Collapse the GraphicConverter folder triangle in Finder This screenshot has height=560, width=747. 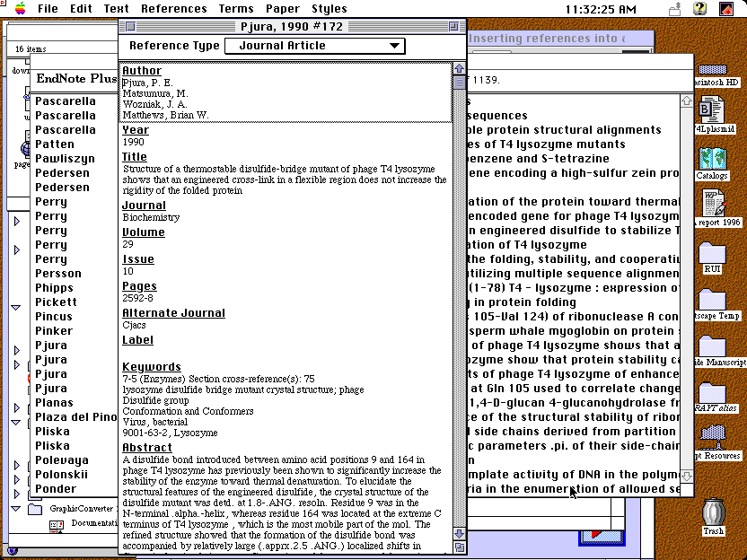tap(16, 509)
